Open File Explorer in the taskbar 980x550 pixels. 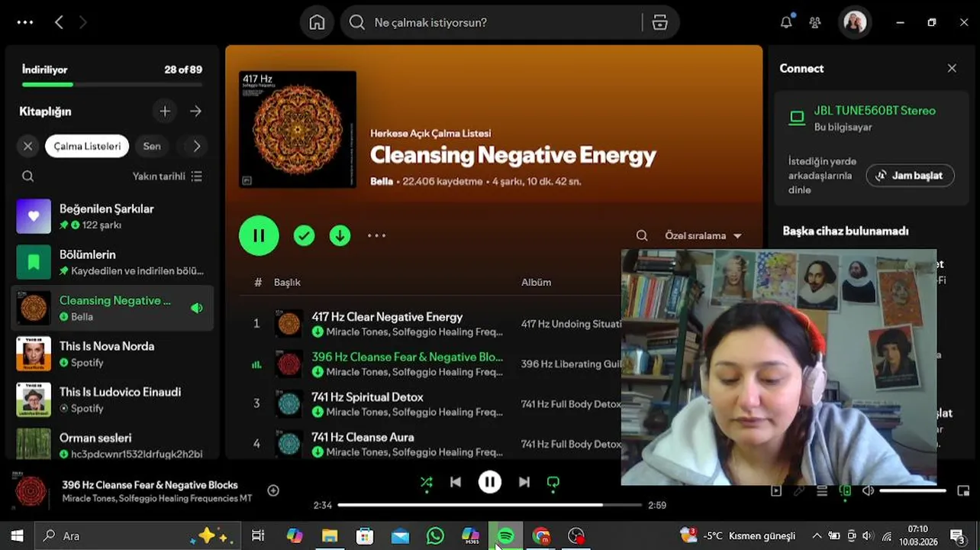click(x=330, y=536)
